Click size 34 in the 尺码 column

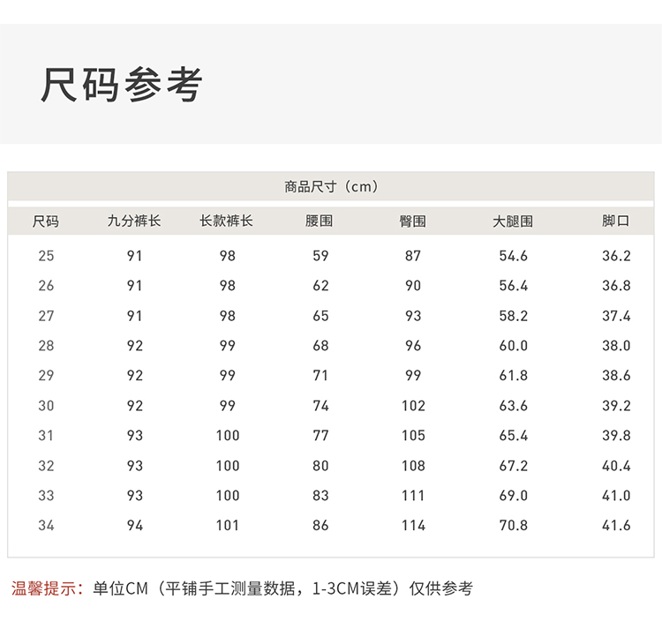point(46,526)
